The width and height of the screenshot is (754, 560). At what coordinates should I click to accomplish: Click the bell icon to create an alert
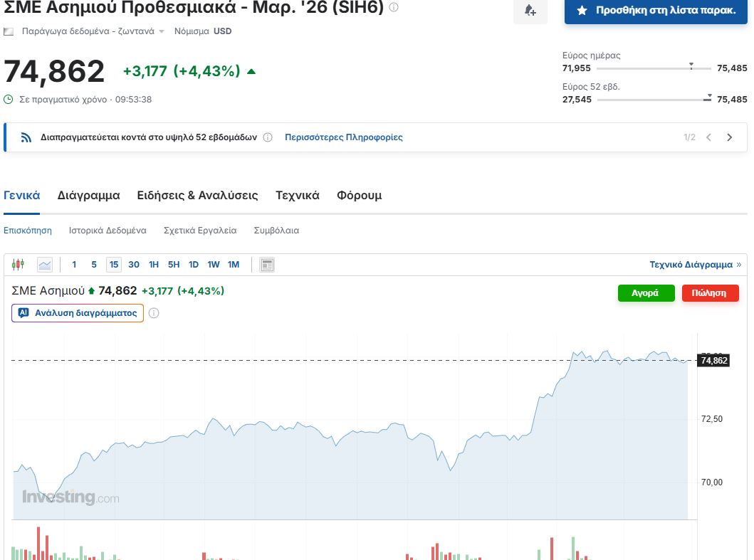click(530, 11)
